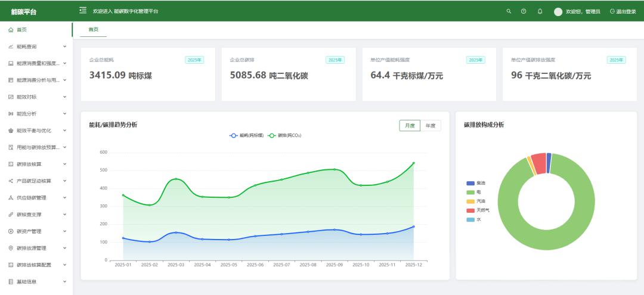Open the search icon in header
Image resolution: width=644 pixels, height=295 pixels.
tap(509, 11)
